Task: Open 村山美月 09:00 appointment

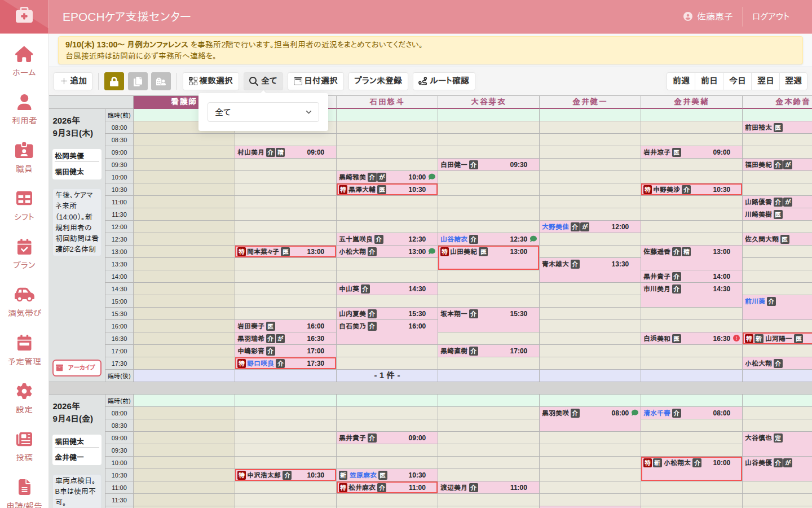Action: 285,152
